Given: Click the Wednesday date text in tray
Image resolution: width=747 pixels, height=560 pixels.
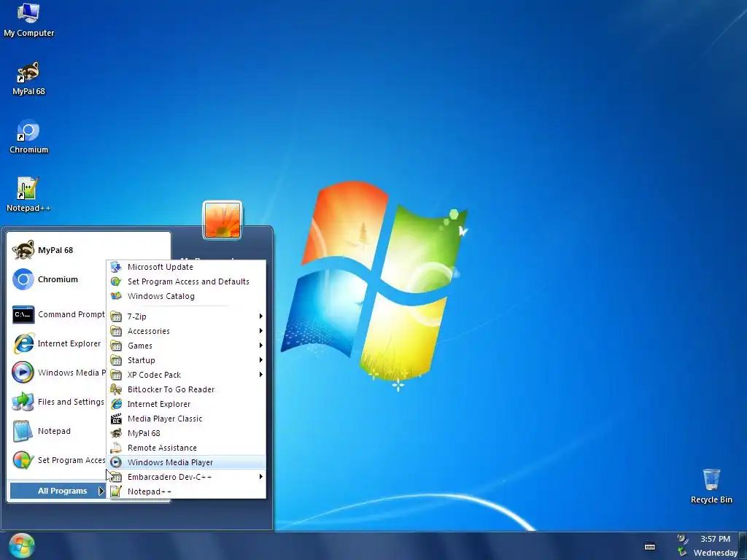Looking at the screenshot, I should click(715, 553).
